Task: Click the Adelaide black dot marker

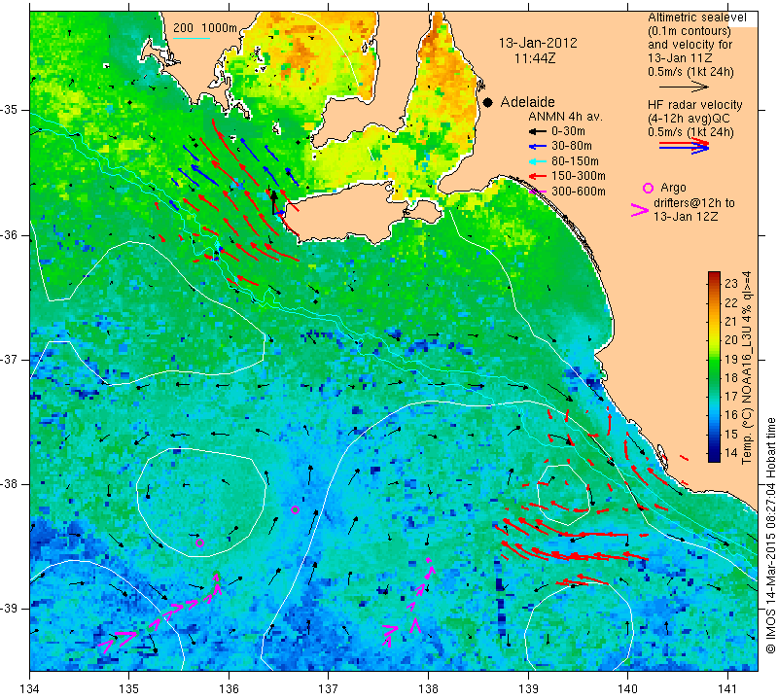Action: (488, 102)
